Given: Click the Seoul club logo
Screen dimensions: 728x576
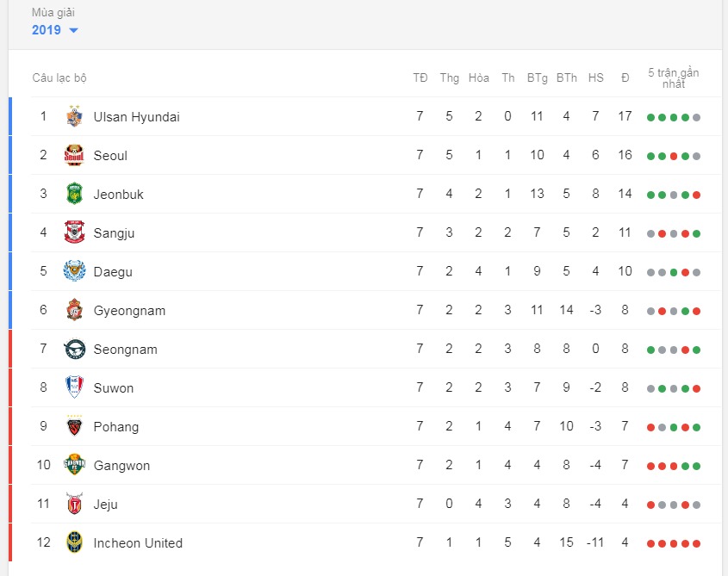Looking at the screenshot, I should [74, 155].
